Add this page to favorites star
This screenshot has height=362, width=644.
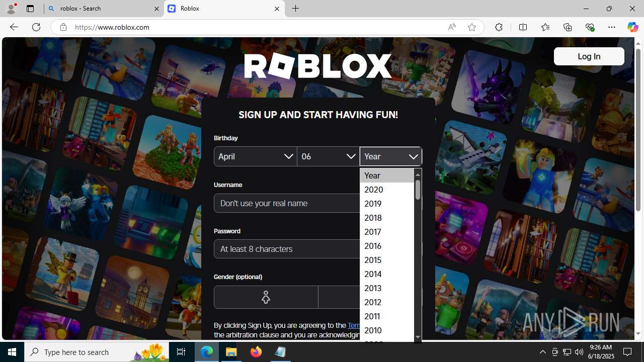pos(471,27)
